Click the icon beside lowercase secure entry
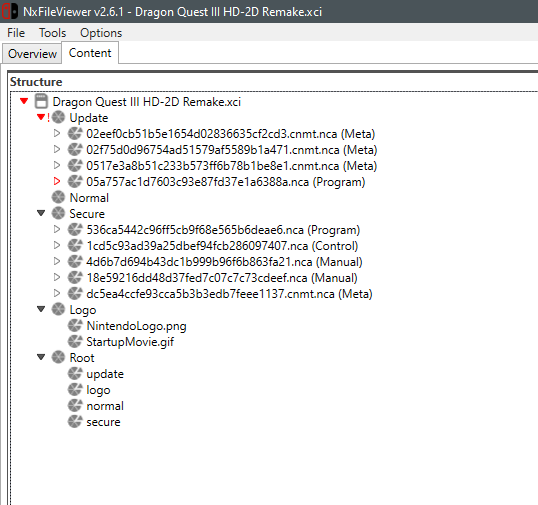Viewport: 538px width, 505px height. [x=75, y=422]
